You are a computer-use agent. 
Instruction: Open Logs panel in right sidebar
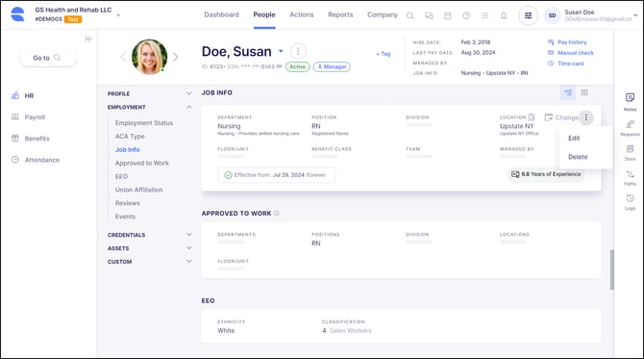(630, 202)
